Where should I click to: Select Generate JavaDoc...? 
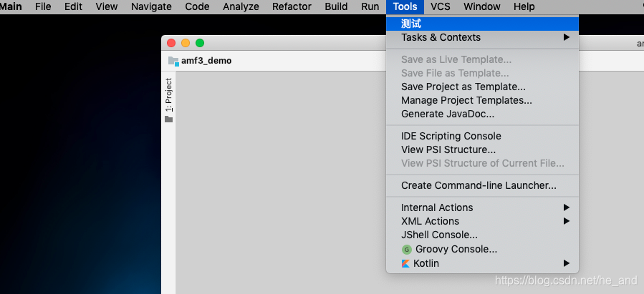482,114
